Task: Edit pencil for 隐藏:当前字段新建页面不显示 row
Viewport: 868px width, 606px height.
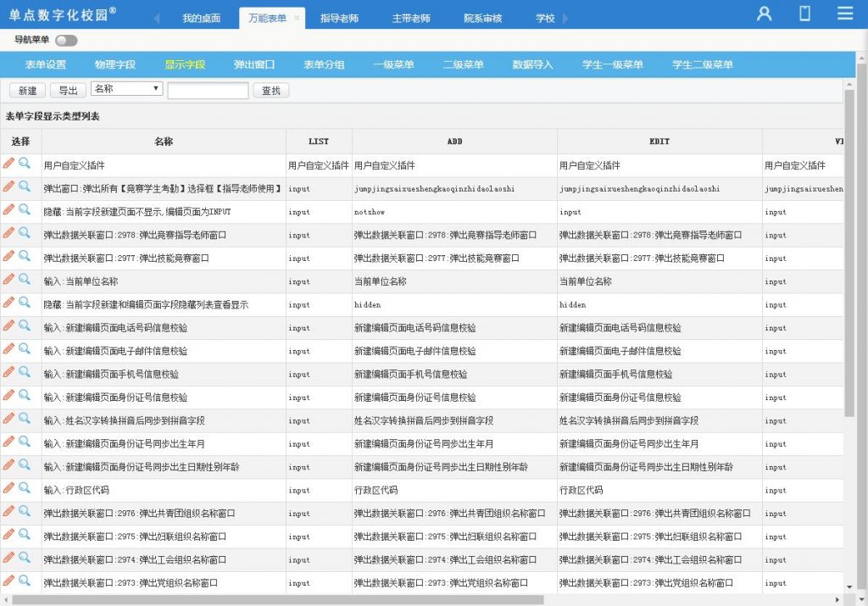Action: point(8,209)
